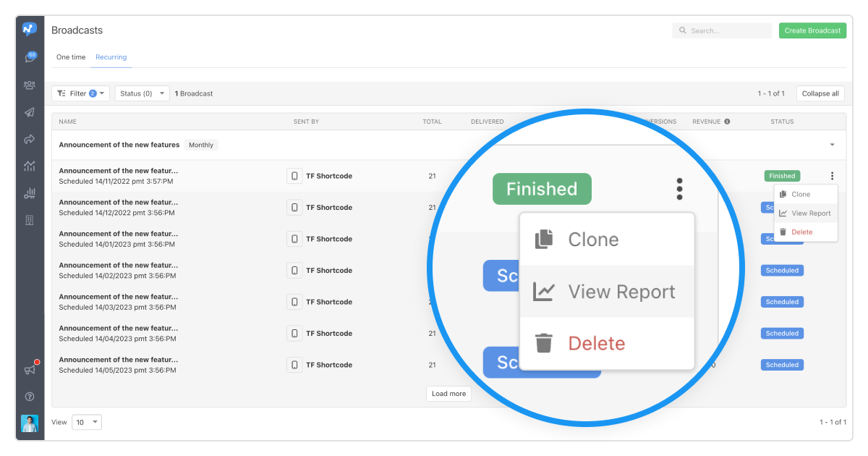This screenshot has width=868, height=456.
Task: Click the paper plane broadcasts icon
Action: tap(30, 112)
